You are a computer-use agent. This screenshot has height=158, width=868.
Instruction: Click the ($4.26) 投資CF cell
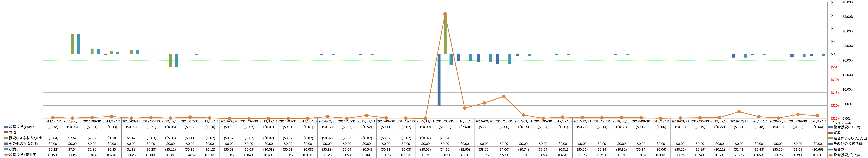click(x=445, y=149)
